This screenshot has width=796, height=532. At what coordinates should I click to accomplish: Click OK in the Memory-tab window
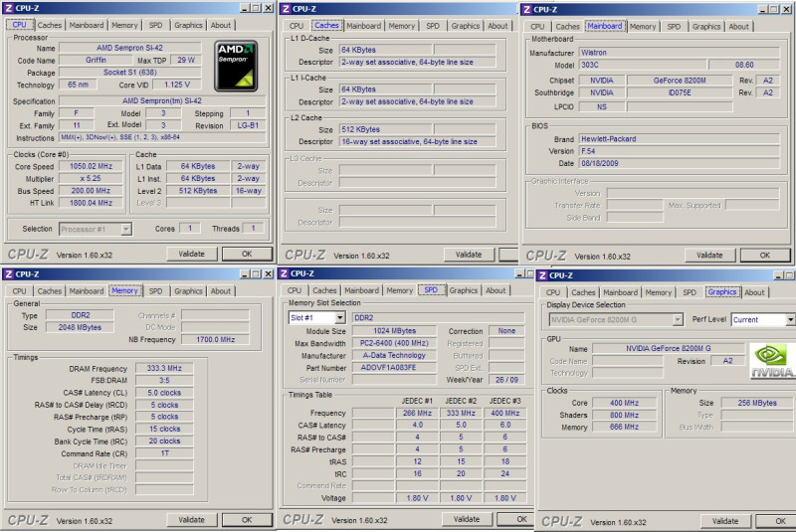tap(247, 520)
